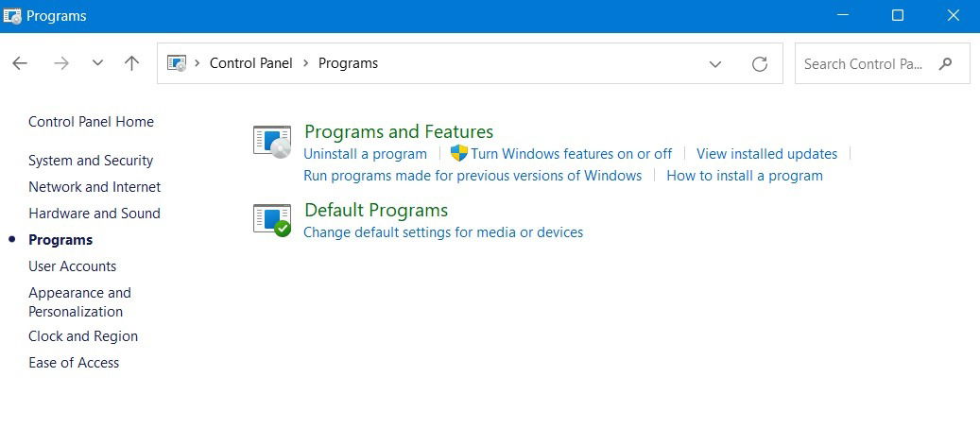
Task: Click the Programs and Features icon
Action: tap(272, 142)
